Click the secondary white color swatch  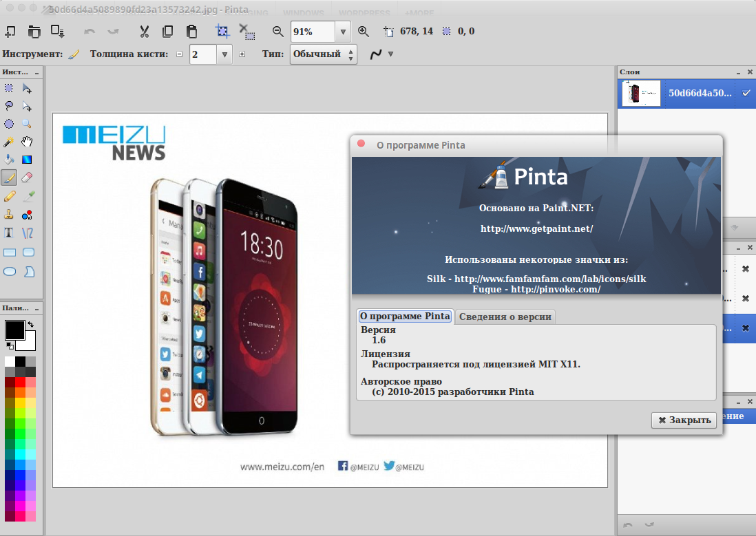pyautogui.click(x=28, y=343)
